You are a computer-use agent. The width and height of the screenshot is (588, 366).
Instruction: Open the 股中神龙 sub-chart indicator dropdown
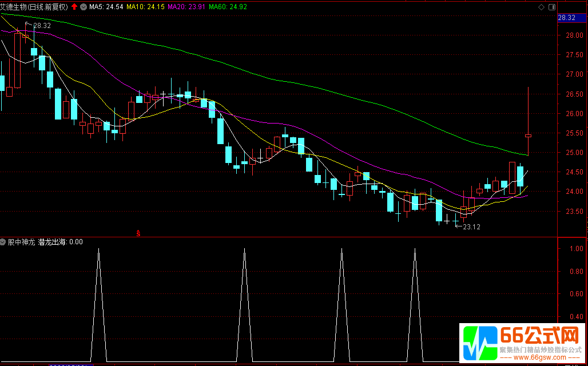3,242
